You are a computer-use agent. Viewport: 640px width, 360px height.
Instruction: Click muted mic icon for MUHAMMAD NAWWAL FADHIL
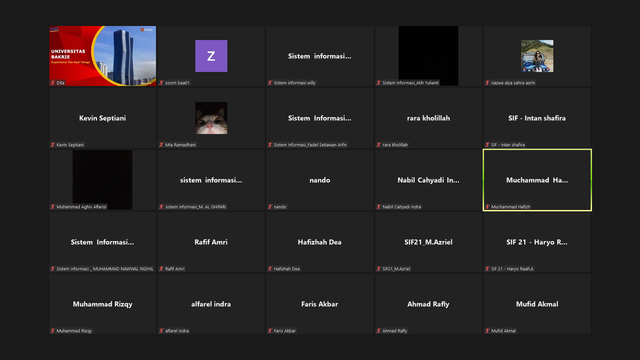[x=53, y=269]
